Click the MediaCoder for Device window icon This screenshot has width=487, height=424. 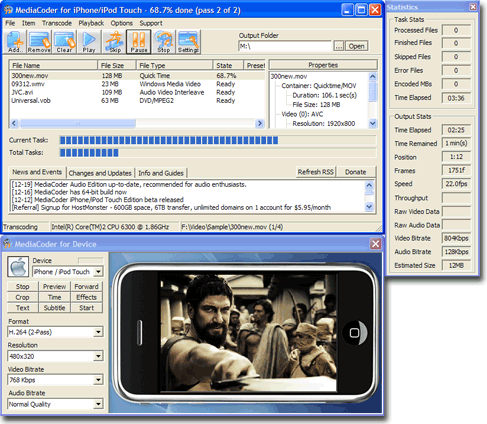[7, 244]
